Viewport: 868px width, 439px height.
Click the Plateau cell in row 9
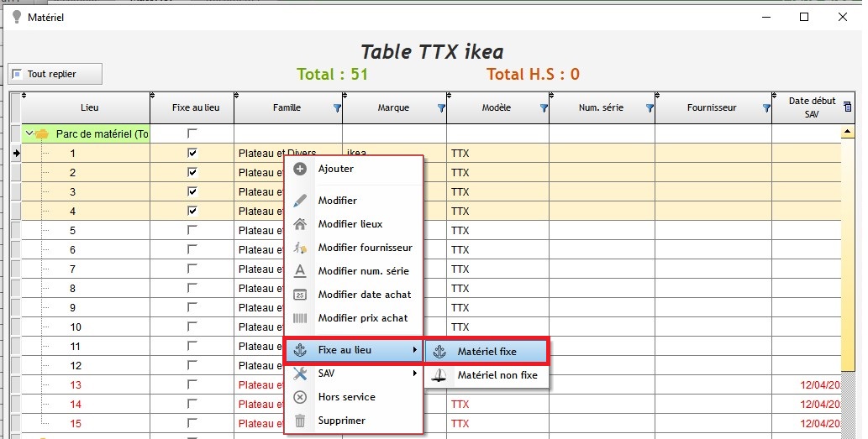260,308
